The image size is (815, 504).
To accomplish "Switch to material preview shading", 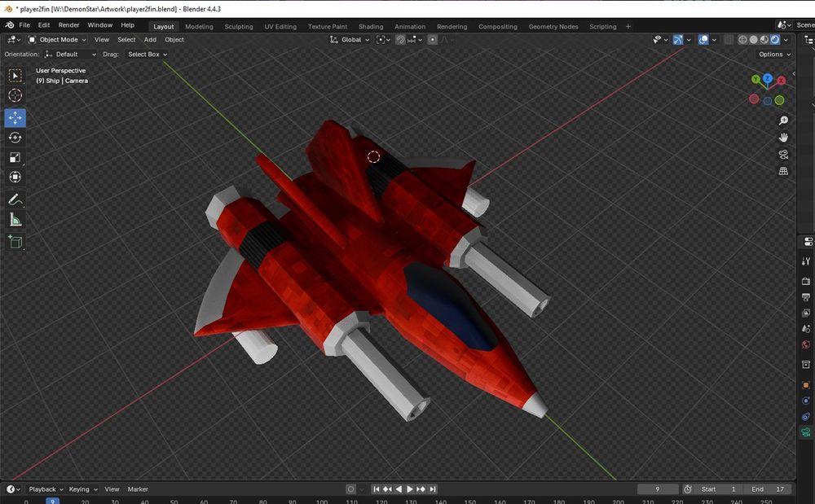I will [764, 39].
